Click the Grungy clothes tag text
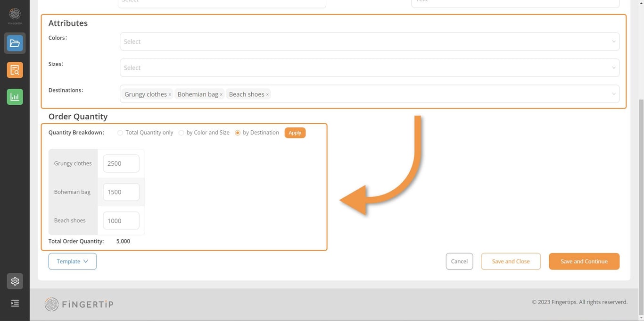The image size is (644, 321). pos(146,94)
